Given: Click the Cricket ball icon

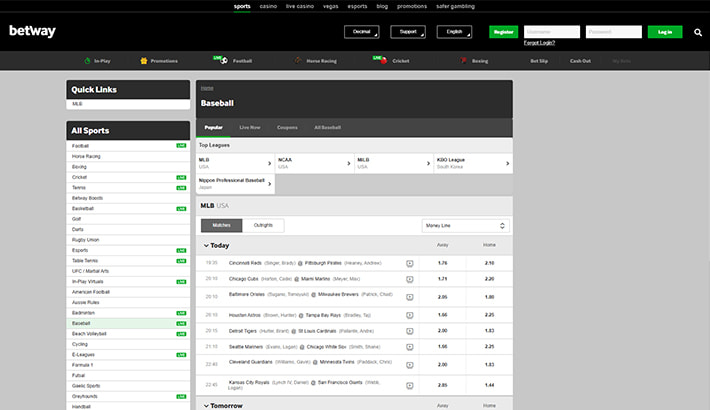Looking at the screenshot, I should coord(384,61).
